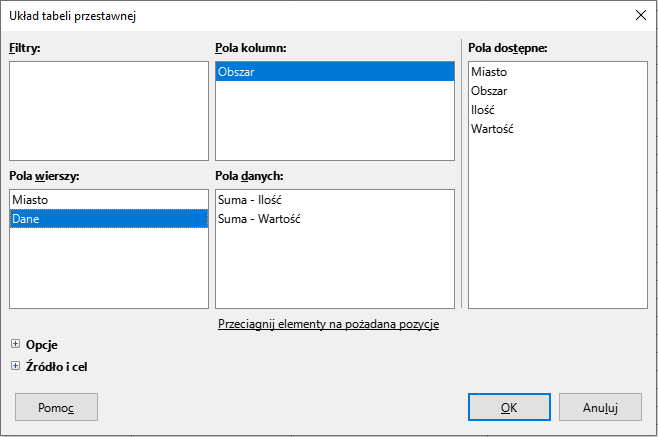Click the Przeciągnij elementy hint text
The height and width of the screenshot is (437, 658).
[328, 324]
